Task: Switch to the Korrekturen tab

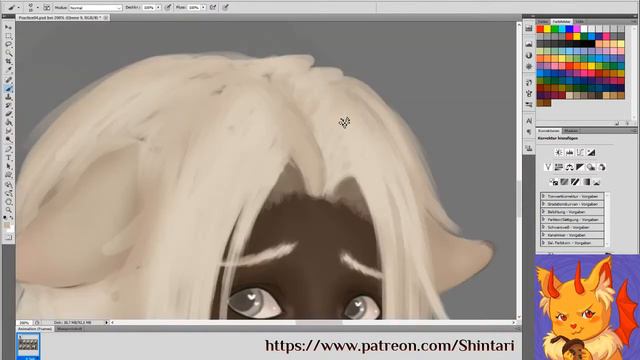Action: (549, 131)
